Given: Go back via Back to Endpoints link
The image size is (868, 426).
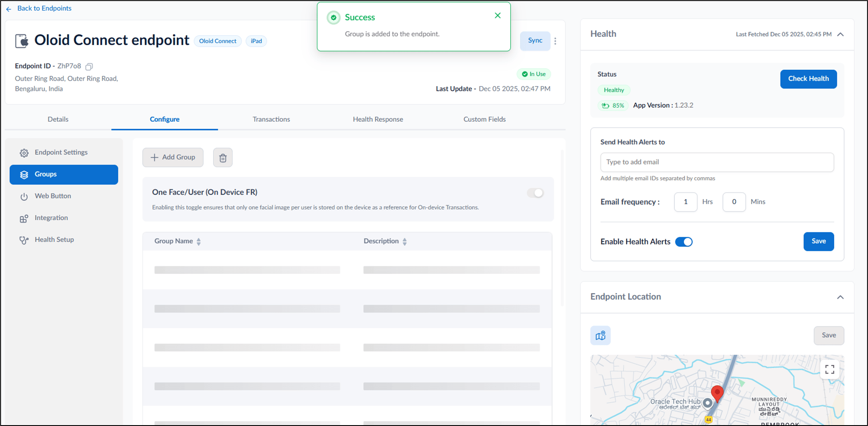Looking at the screenshot, I should click(x=44, y=8).
